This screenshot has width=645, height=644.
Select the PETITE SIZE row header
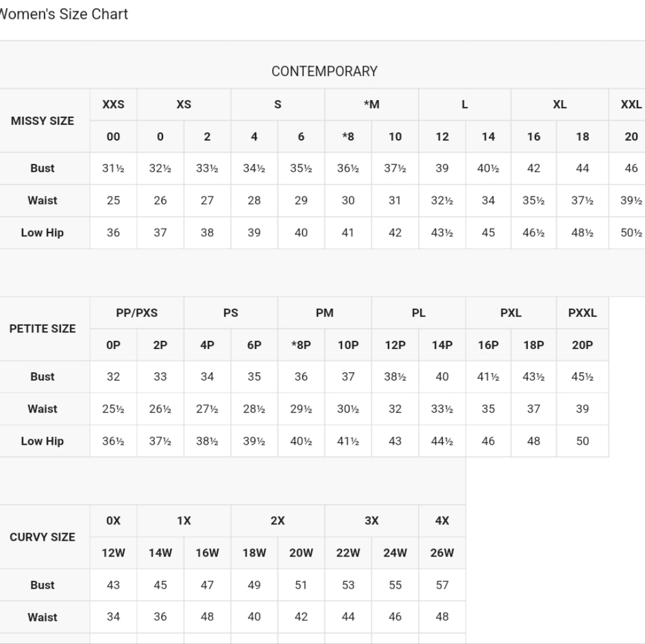(43, 328)
